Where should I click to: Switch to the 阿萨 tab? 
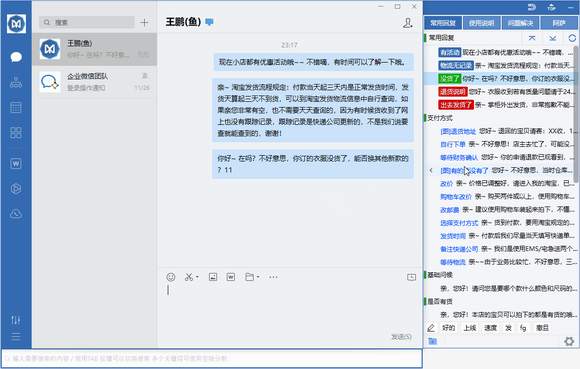click(559, 23)
